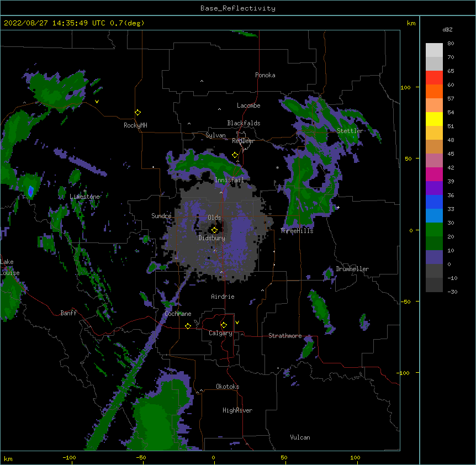Click the dBZ legend heading

tap(447, 29)
